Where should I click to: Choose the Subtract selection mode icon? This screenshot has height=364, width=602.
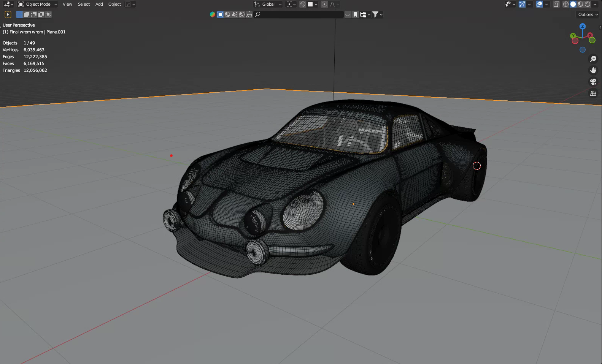[x=34, y=14]
